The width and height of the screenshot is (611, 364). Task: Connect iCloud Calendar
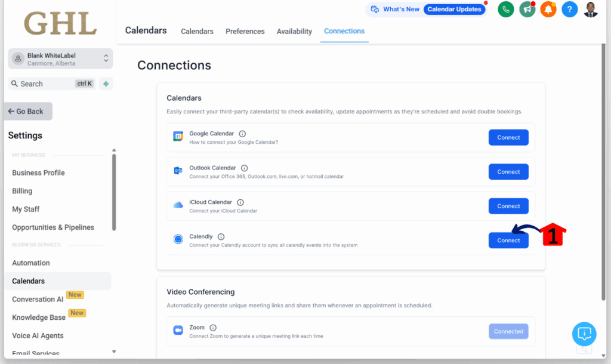pyautogui.click(x=508, y=206)
